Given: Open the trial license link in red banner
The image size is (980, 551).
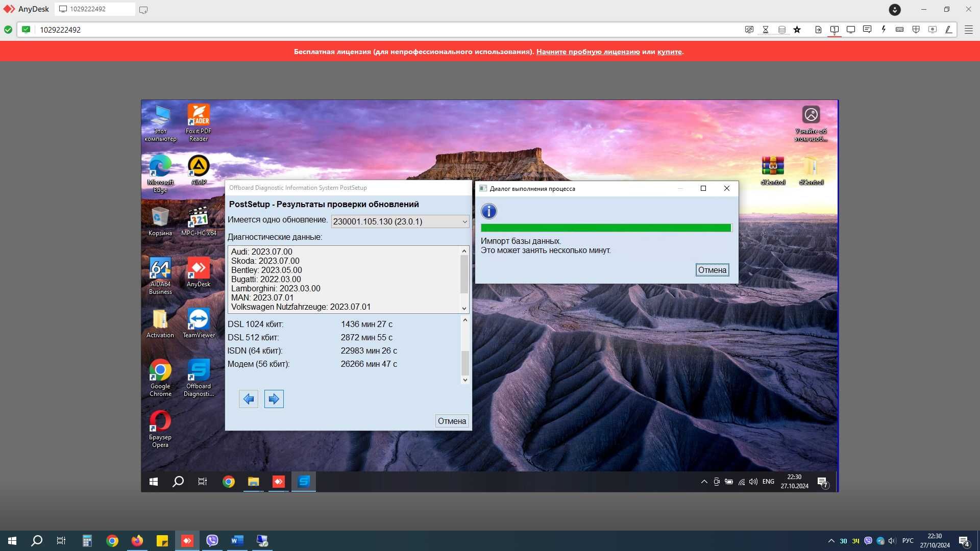Looking at the screenshot, I should (x=588, y=52).
